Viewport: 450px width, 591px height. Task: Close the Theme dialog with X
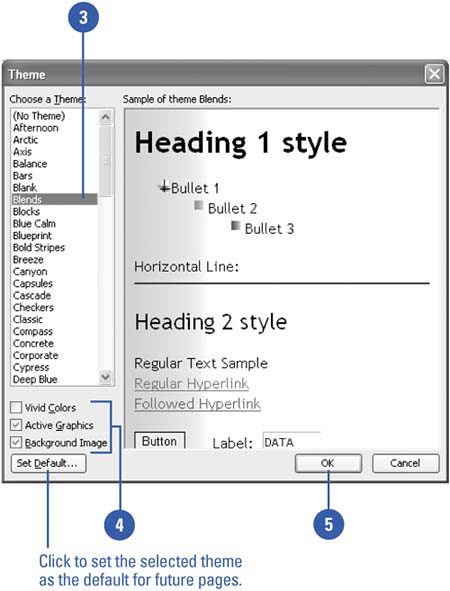434,74
